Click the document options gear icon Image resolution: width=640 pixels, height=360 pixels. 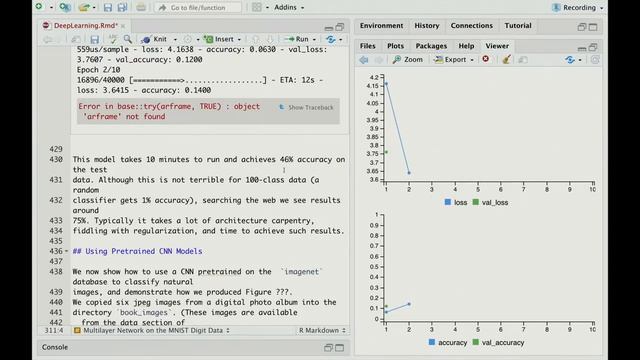click(187, 39)
